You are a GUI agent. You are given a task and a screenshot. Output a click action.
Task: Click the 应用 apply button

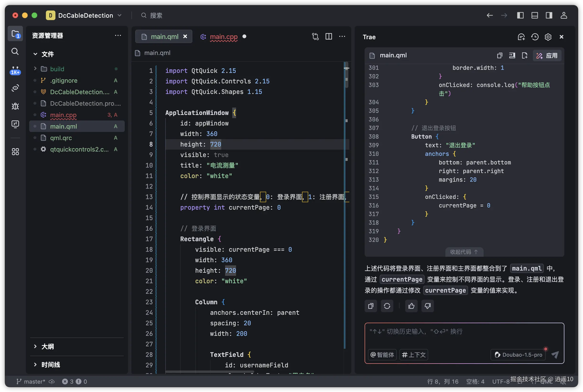tap(547, 55)
